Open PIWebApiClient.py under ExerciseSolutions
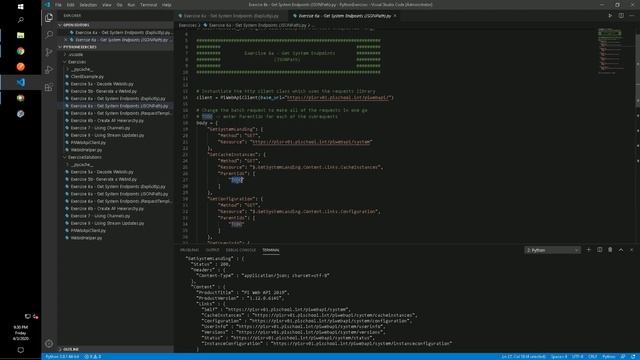Image resolution: width=640 pixels, height=360 pixels. [x=88, y=231]
